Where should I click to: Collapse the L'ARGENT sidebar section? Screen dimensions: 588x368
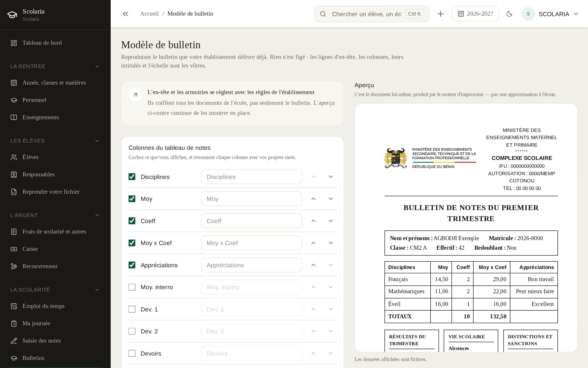[55, 215]
